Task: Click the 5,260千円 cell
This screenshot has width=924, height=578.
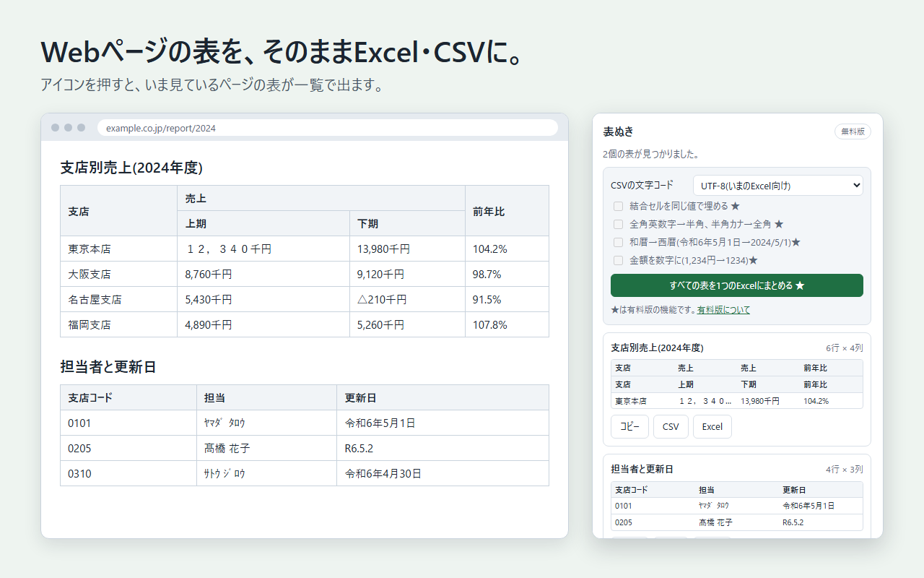Action: [x=407, y=324]
